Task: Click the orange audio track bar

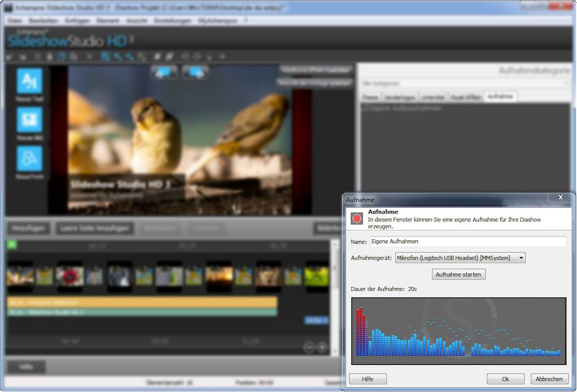Action: pos(142,302)
